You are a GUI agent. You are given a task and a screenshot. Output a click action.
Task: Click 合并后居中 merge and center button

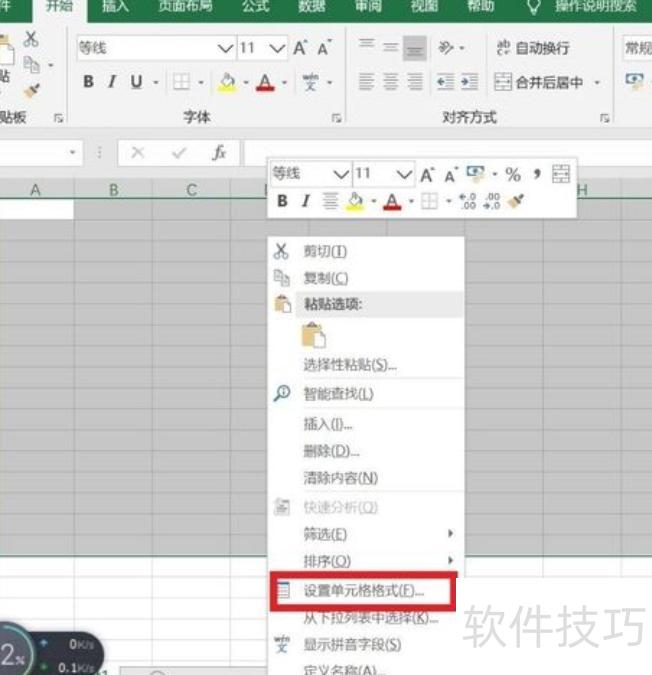(538, 82)
